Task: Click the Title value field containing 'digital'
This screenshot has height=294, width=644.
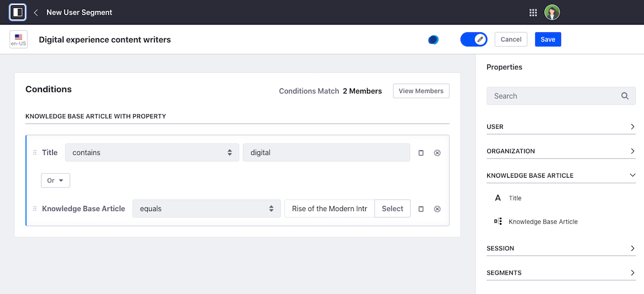Action: point(326,153)
